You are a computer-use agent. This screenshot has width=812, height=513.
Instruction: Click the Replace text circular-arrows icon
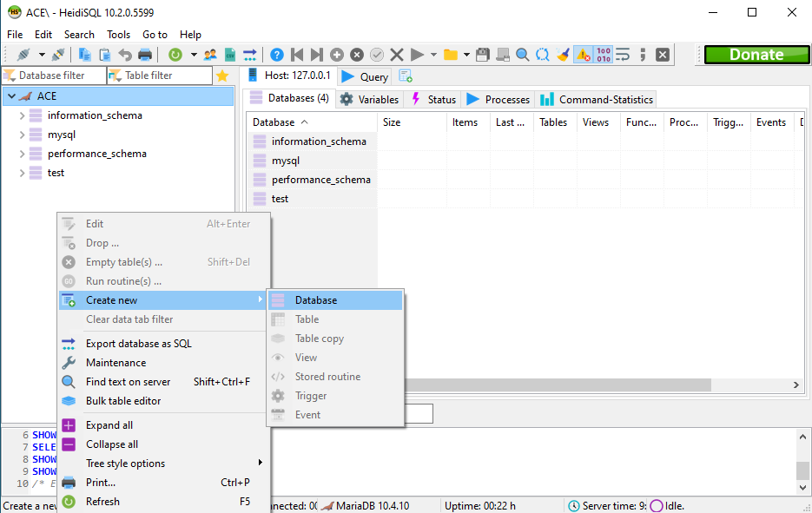coord(543,55)
